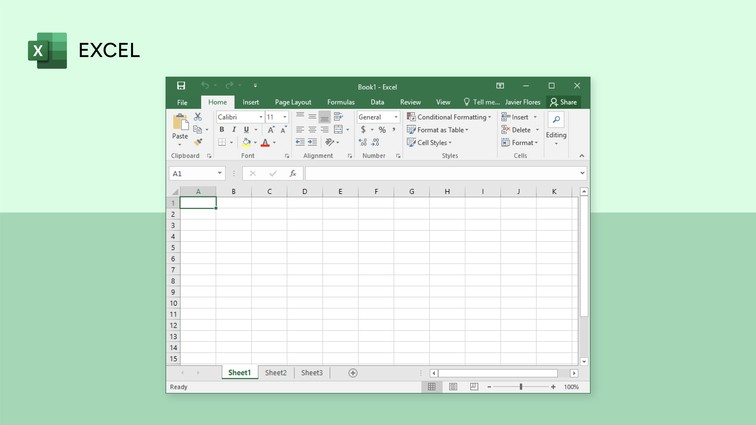Click the Insert Function fx icon
Viewport: 756px width, 425px height.
point(293,174)
